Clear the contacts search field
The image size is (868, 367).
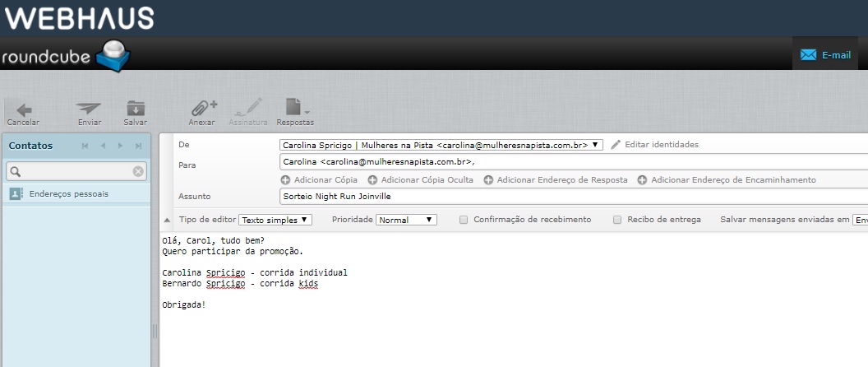138,171
